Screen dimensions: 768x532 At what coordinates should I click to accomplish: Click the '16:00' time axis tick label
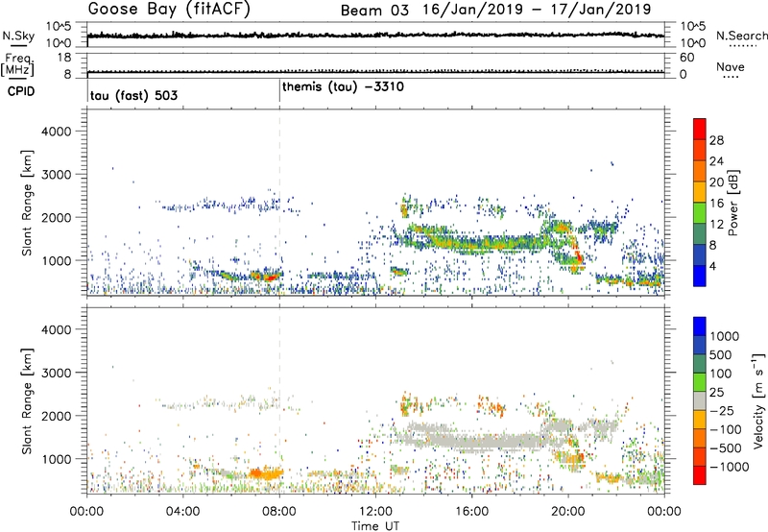point(471,512)
